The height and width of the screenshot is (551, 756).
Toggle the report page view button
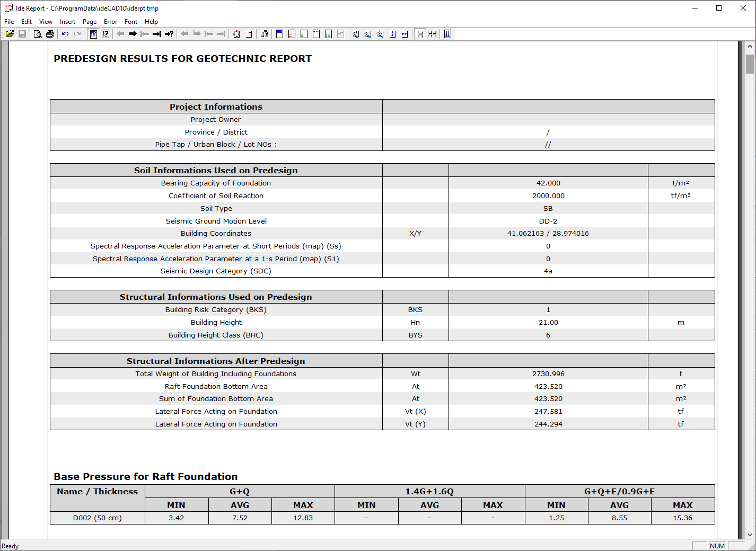click(447, 34)
